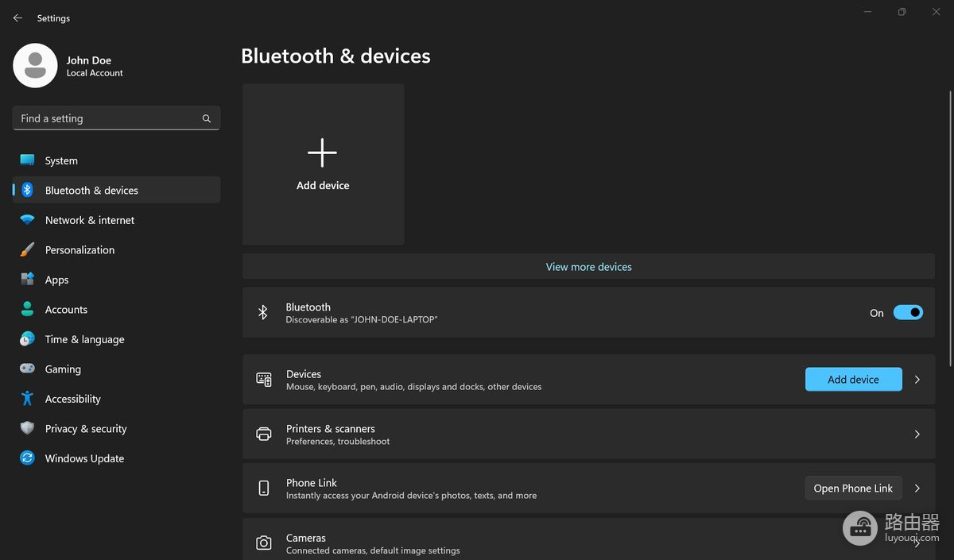Open Accessibility settings

pos(116,399)
